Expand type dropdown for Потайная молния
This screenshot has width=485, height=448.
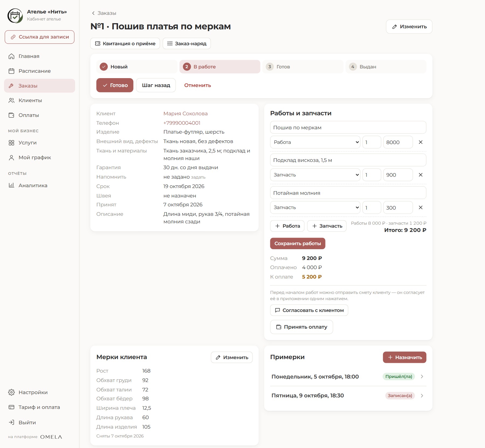(x=315, y=208)
